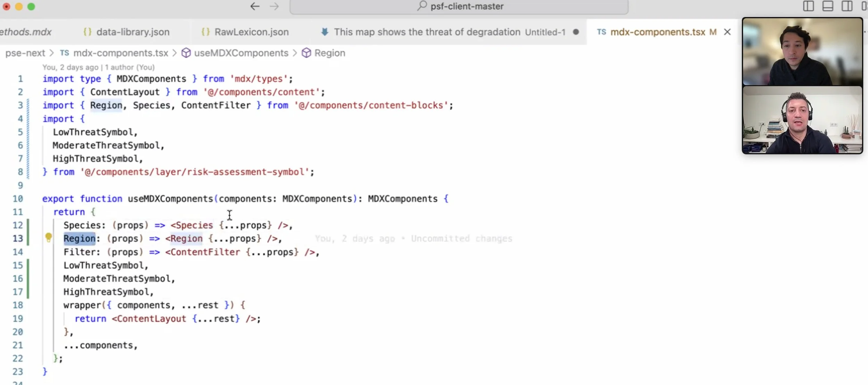Expand the pse-next breadcrumb folder
This screenshot has width=868, height=385.
click(25, 53)
